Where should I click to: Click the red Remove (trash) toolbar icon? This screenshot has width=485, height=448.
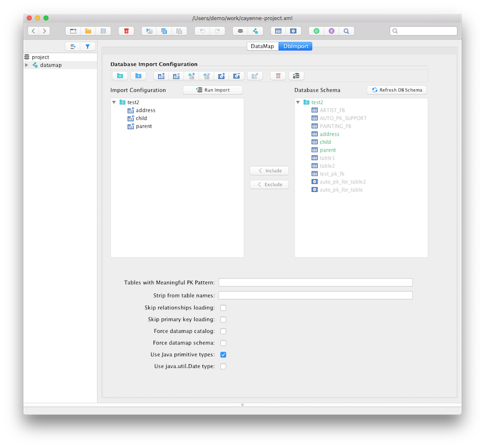click(126, 30)
